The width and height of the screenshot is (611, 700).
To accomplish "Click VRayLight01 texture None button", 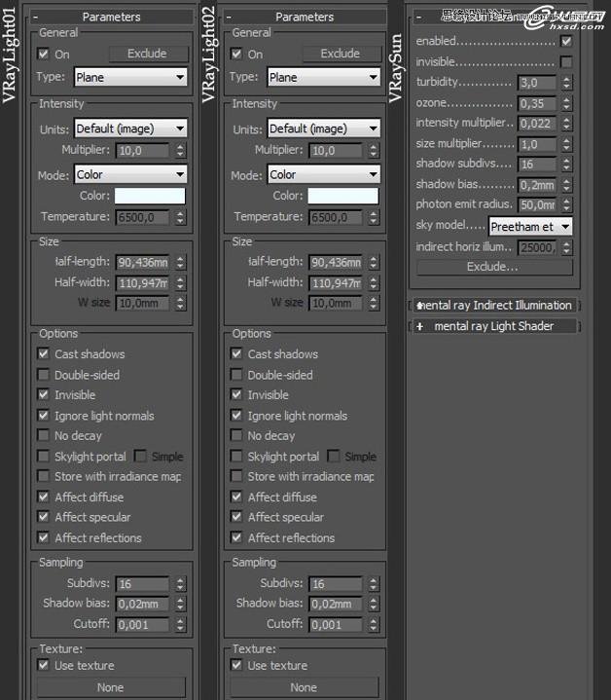I will (111, 687).
